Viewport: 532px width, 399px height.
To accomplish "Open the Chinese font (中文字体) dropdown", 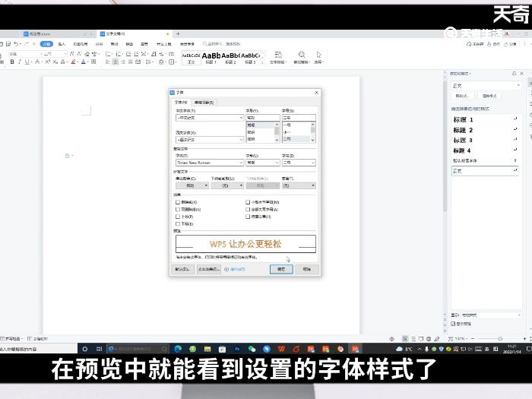I will click(210, 118).
